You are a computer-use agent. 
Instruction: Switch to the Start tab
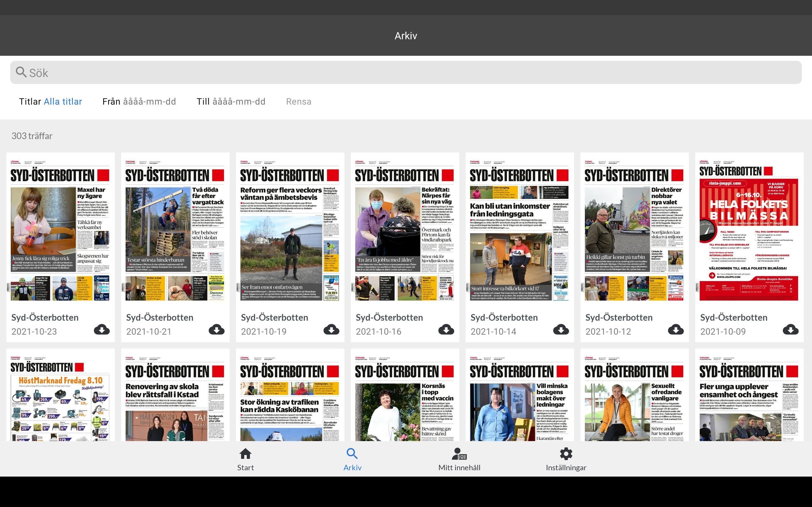[245, 459]
